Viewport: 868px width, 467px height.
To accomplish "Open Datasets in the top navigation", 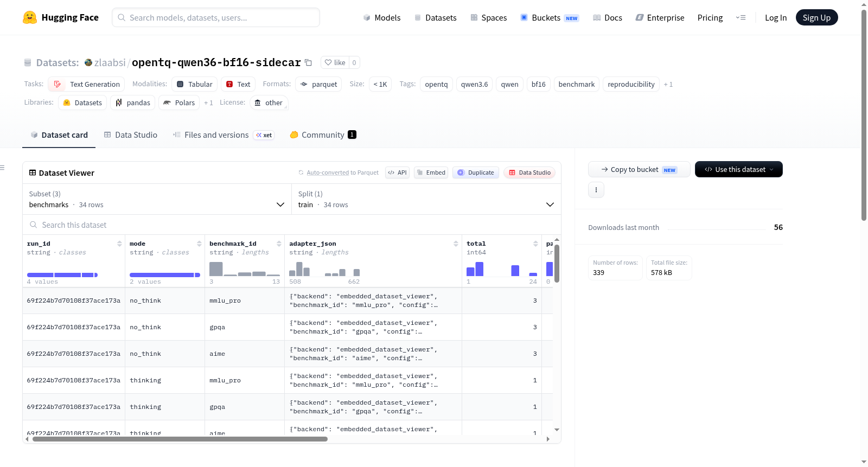I will point(435,17).
